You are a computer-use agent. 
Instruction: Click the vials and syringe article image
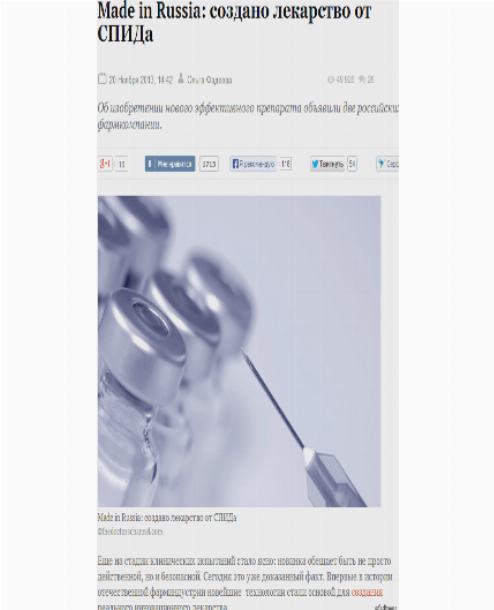pyautogui.click(x=239, y=351)
